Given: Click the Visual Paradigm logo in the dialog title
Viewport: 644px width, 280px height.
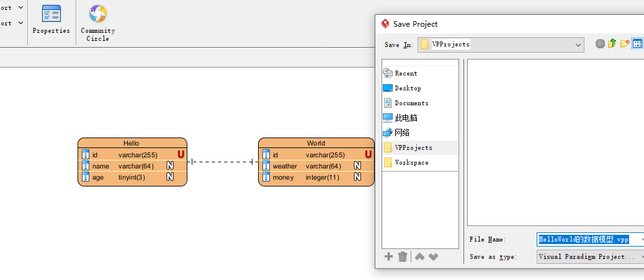Looking at the screenshot, I should click(x=385, y=24).
